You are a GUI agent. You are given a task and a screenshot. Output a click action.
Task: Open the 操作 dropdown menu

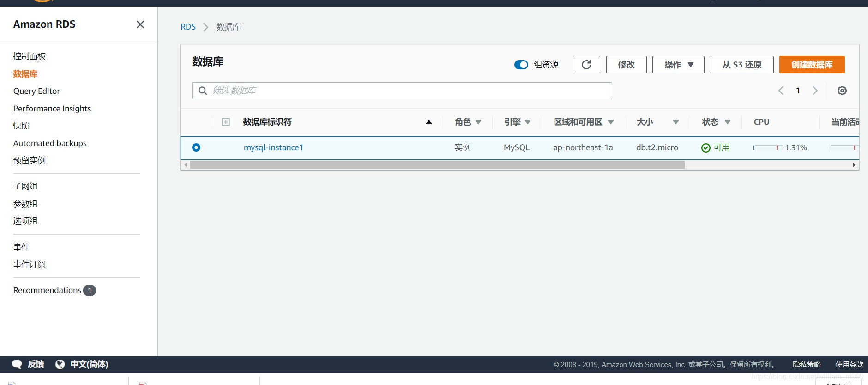click(x=678, y=65)
